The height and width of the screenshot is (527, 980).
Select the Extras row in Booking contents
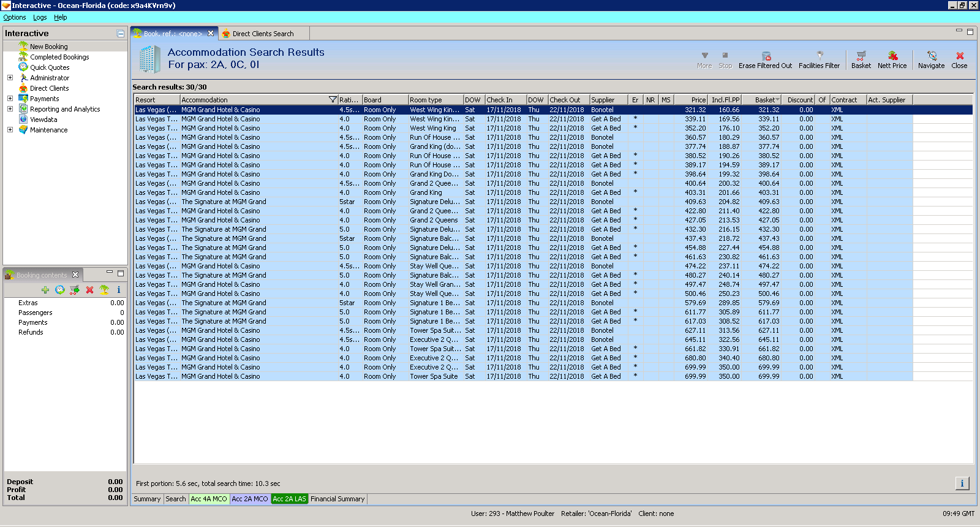tap(65, 303)
